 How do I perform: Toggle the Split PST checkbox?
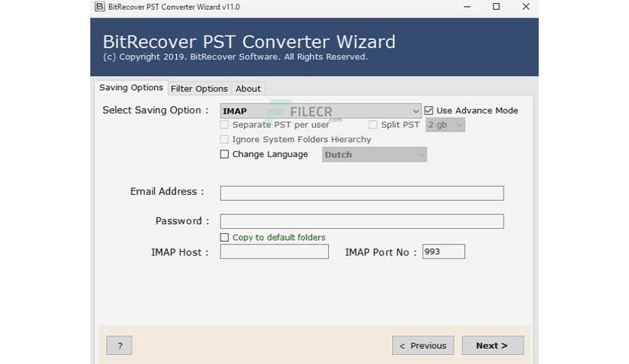click(373, 125)
